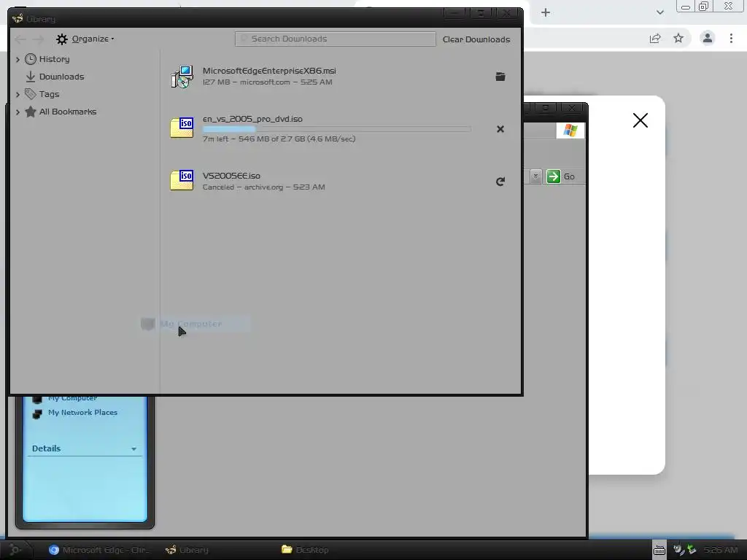This screenshot has height=560, width=747.
Task: Click the My Network Places icon
Action: click(x=37, y=414)
